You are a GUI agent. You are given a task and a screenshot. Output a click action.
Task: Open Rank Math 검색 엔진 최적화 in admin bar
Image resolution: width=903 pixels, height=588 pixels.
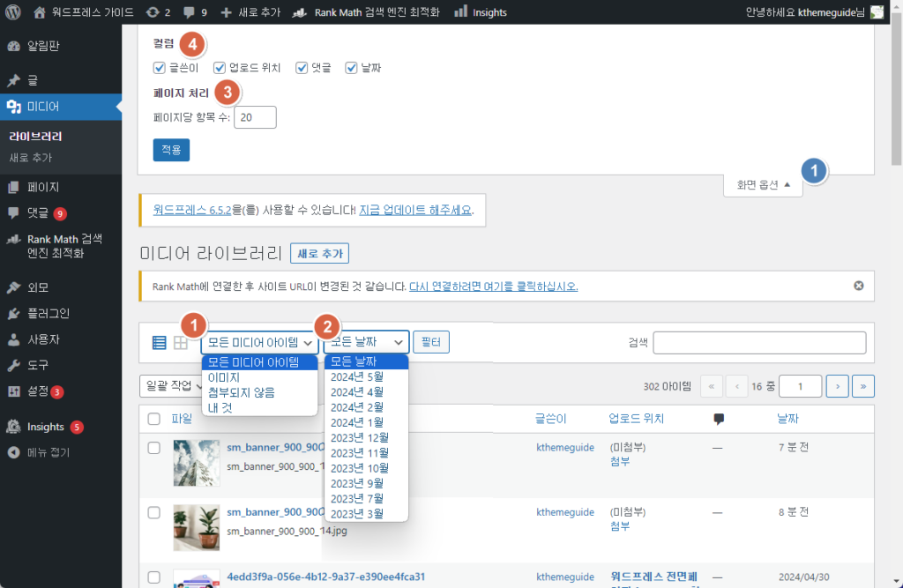click(366, 12)
